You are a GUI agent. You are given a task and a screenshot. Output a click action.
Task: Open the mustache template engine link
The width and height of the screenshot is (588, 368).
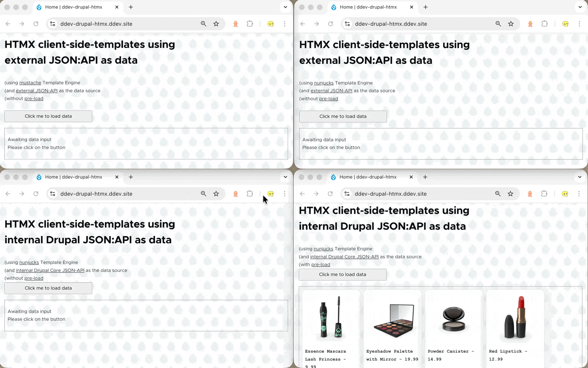(30, 83)
